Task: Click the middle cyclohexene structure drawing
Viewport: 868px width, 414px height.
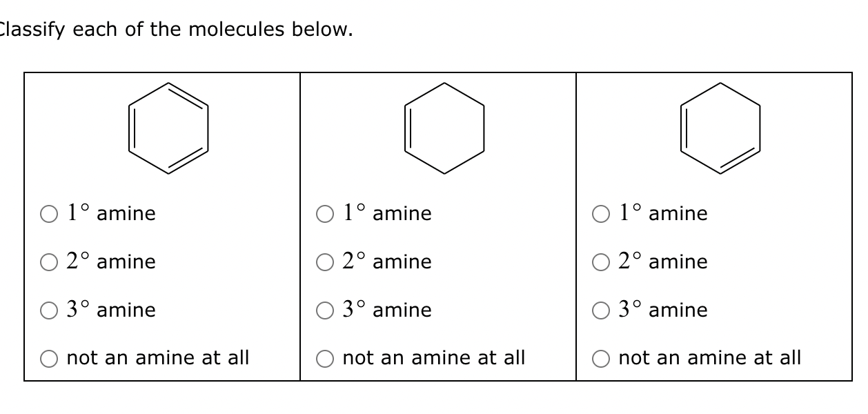Action: pyautogui.click(x=444, y=128)
